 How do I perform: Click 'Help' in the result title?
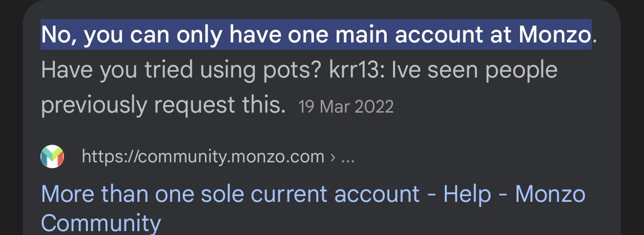tap(467, 194)
